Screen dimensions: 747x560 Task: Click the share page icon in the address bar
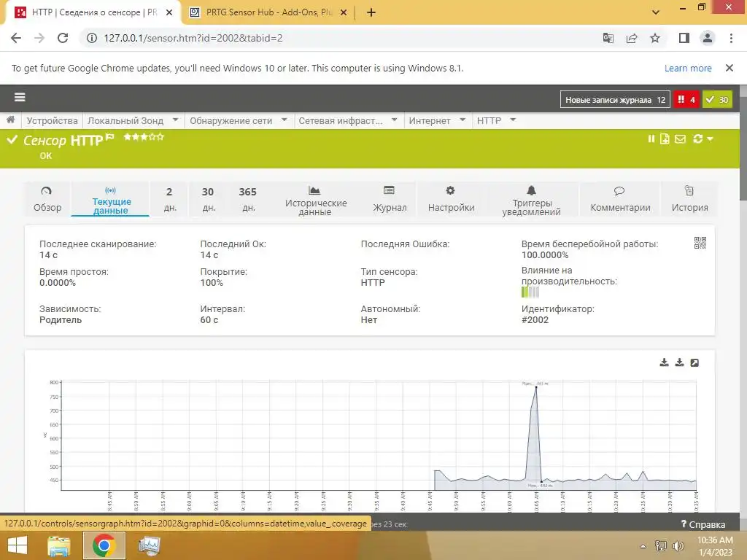tap(632, 38)
